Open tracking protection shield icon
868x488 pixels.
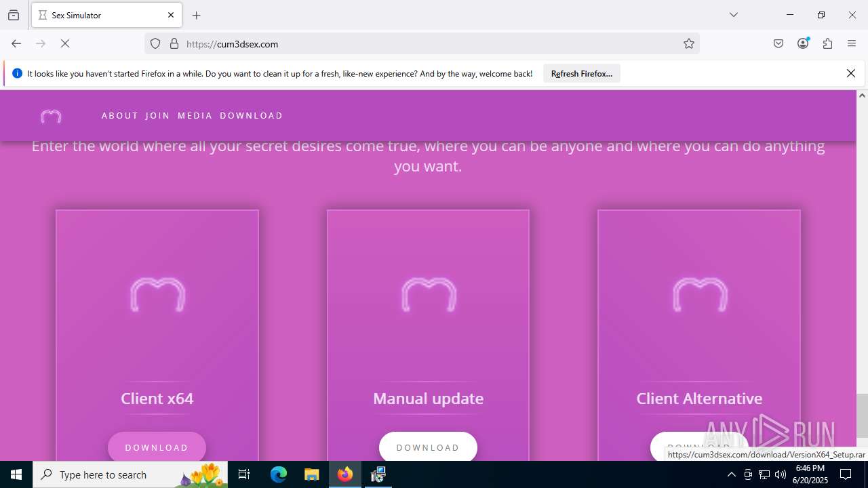point(155,43)
